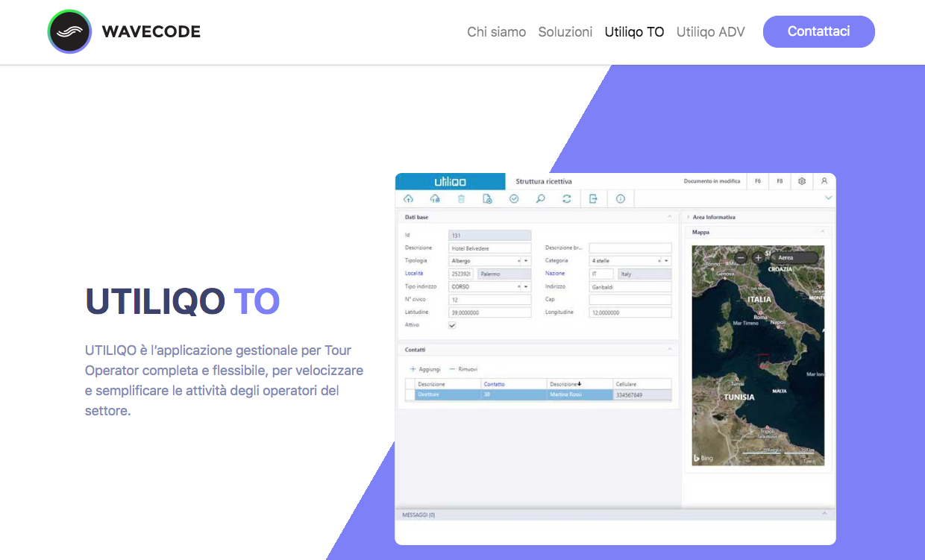
Task: Open the Tipologia dropdown
Action: coord(526,261)
